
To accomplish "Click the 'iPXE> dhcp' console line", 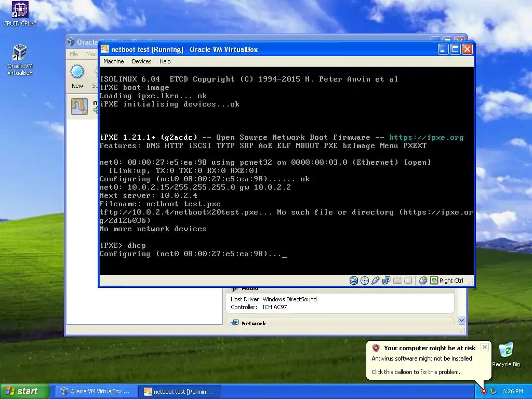I will tap(123, 245).
